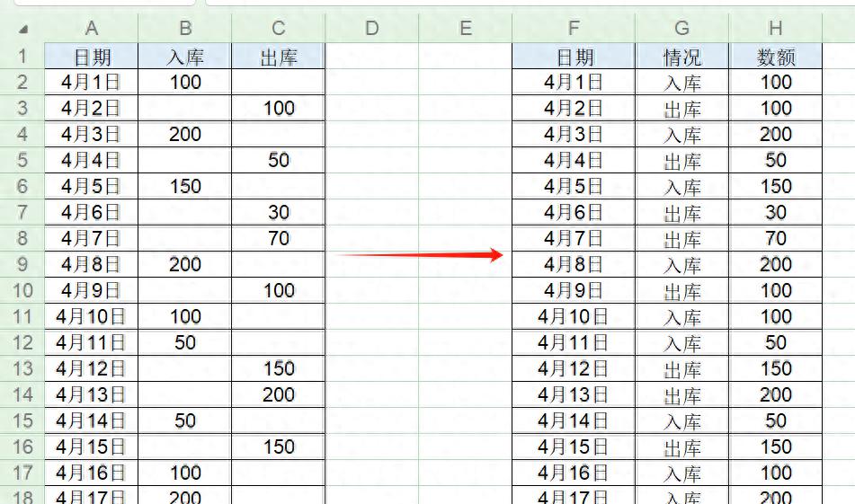Select cell F16 with 4月15日

pos(574,447)
